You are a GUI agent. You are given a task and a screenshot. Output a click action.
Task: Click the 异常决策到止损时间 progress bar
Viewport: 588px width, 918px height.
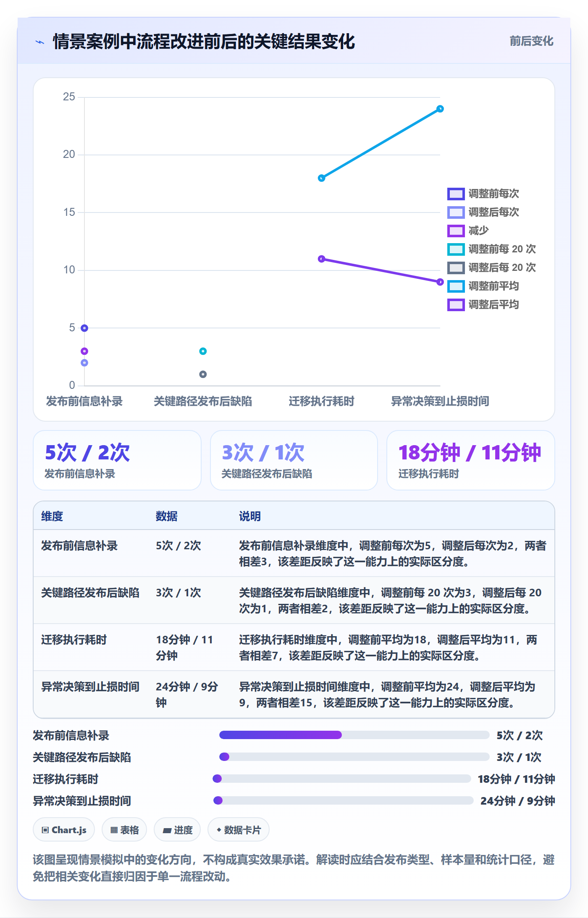pos(344,800)
